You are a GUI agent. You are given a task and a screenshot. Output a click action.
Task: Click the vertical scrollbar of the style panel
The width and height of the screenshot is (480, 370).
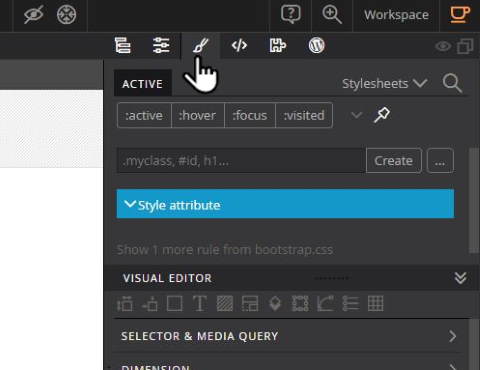point(473,200)
